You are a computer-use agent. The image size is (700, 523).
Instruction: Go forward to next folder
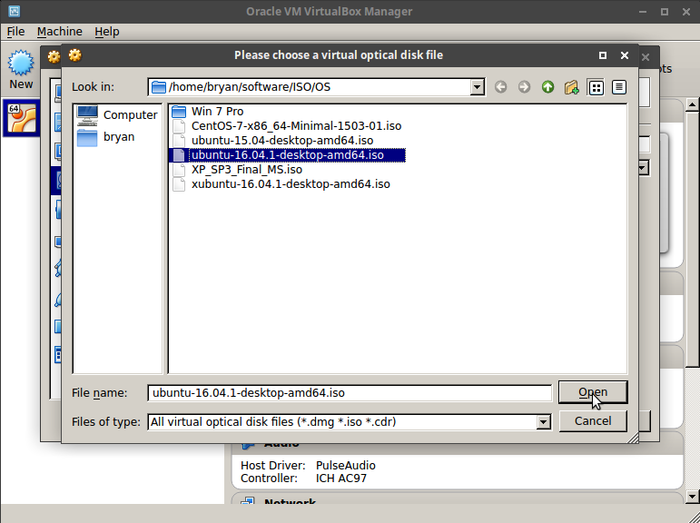[x=524, y=87]
